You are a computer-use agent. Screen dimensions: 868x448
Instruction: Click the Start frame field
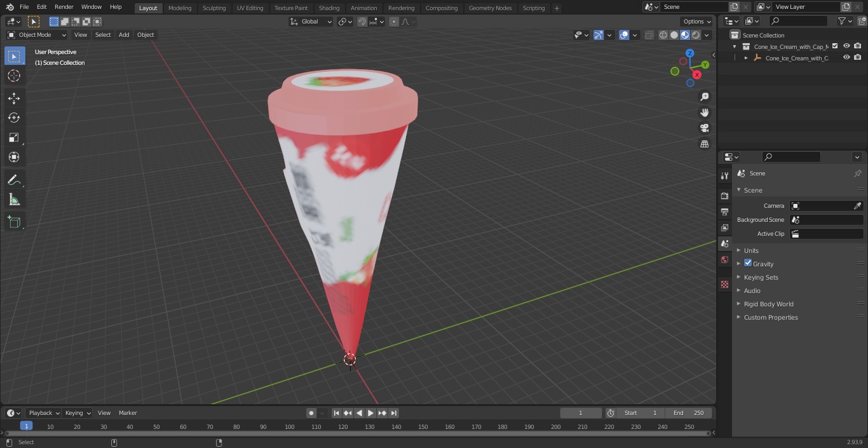coord(641,413)
